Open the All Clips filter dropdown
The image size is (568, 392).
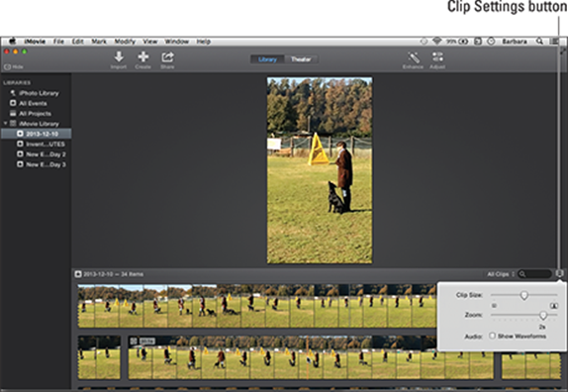coord(501,274)
